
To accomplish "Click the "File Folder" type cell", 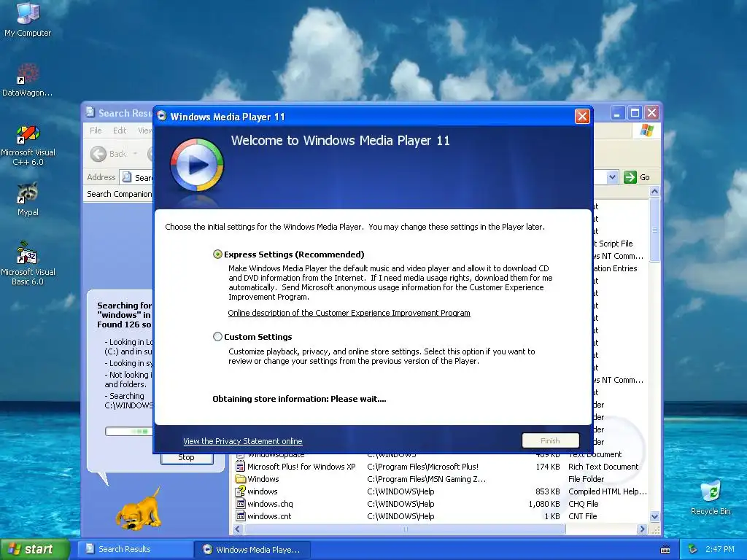I will [x=586, y=479].
